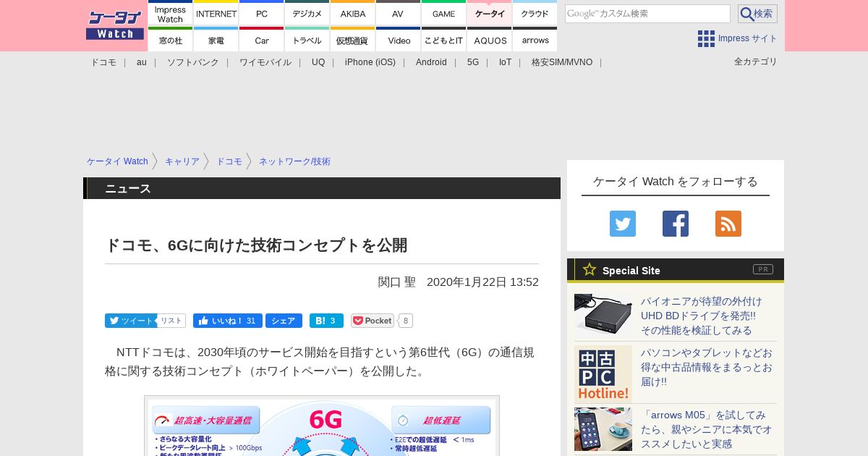Open the 窓の杜 tab
This screenshot has width=868, height=456.
click(170, 40)
